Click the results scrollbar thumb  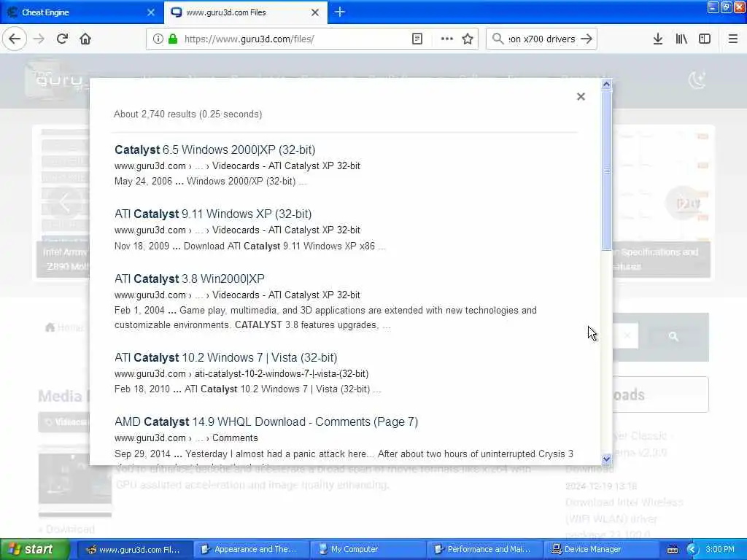(x=606, y=170)
